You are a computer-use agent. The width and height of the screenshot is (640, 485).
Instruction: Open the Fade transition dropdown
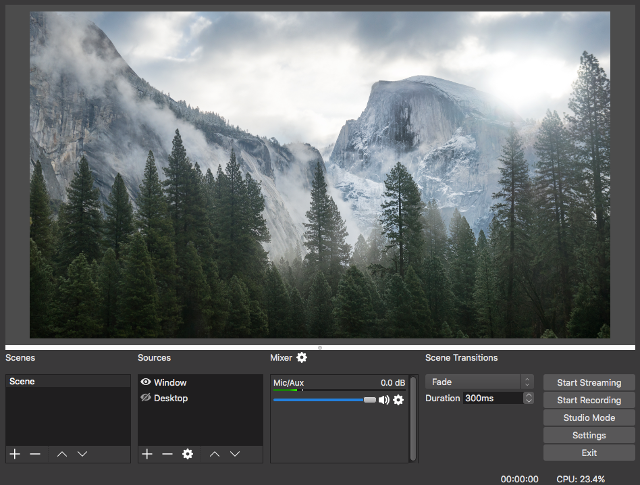point(479,382)
